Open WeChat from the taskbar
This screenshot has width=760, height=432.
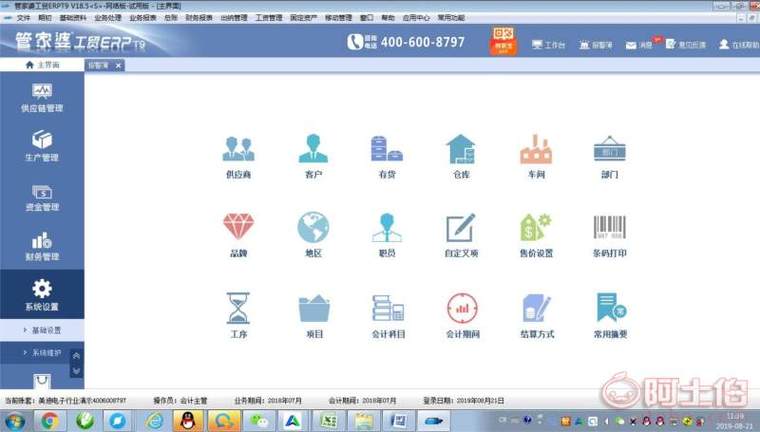tap(259, 421)
